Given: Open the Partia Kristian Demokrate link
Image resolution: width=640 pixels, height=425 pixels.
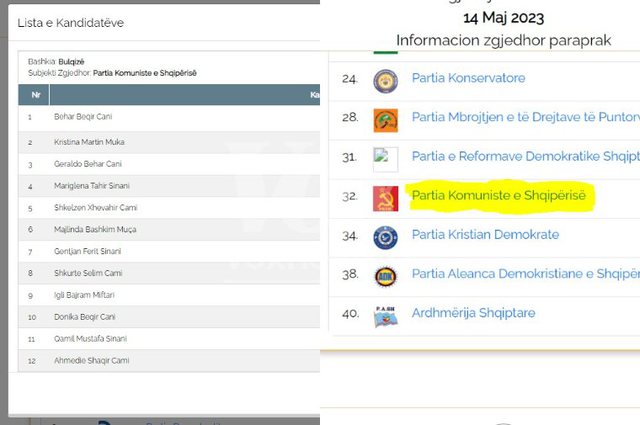Looking at the screenshot, I should click(x=485, y=235).
